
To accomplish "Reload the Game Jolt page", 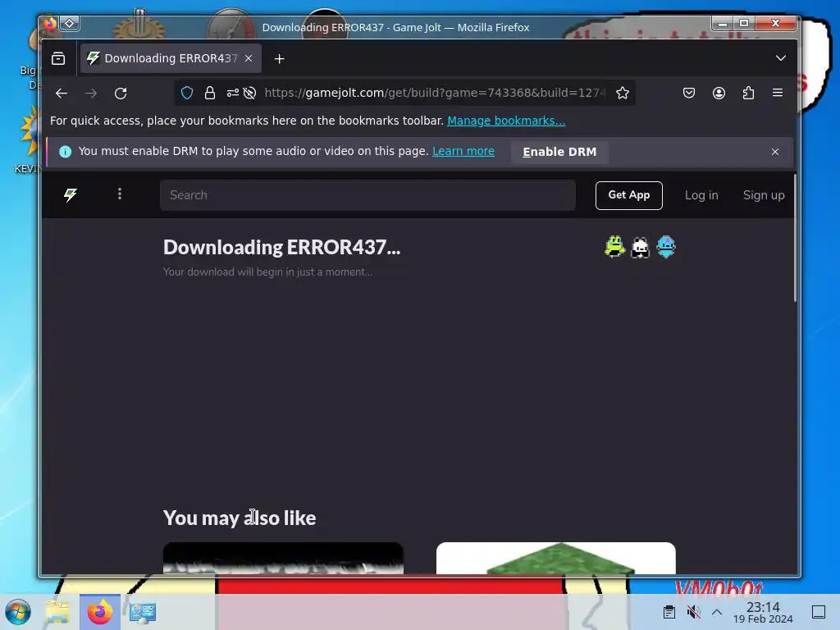I will pyautogui.click(x=121, y=94).
